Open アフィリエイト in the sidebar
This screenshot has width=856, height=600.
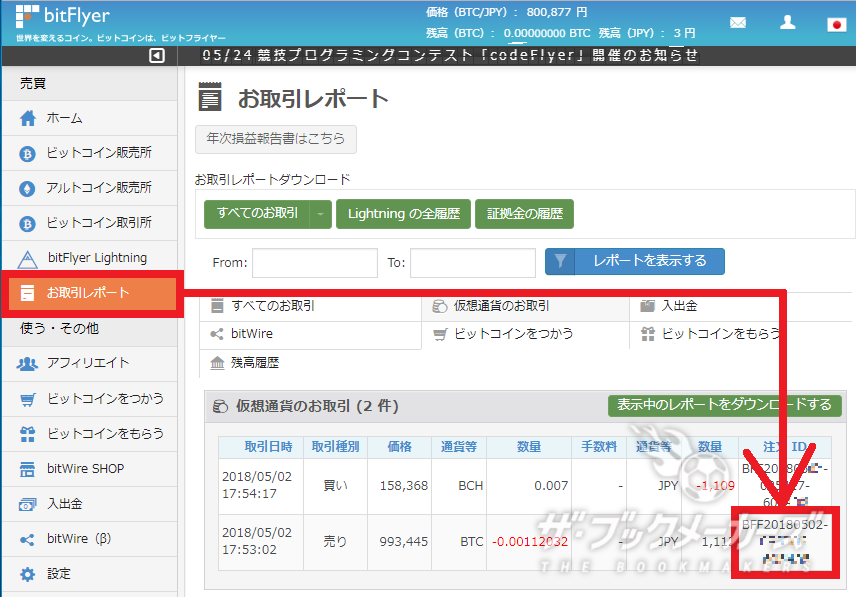(x=90, y=364)
